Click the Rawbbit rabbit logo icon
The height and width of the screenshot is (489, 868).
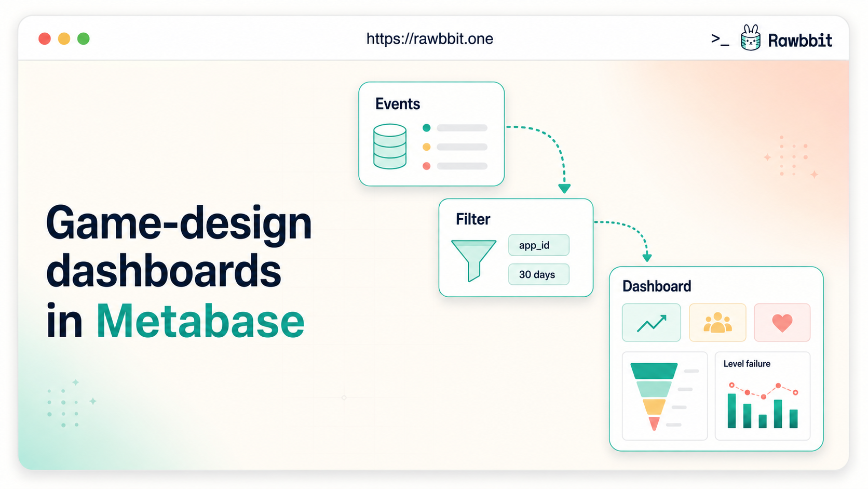point(750,37)
